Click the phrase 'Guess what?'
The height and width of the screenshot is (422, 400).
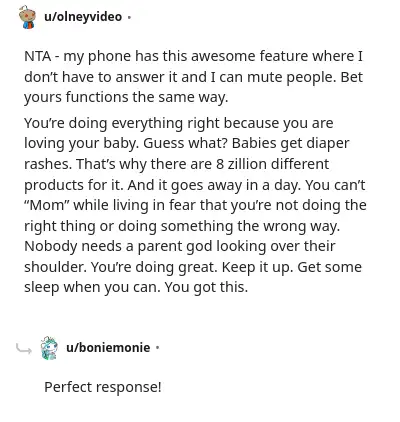[x=185, y=143]
